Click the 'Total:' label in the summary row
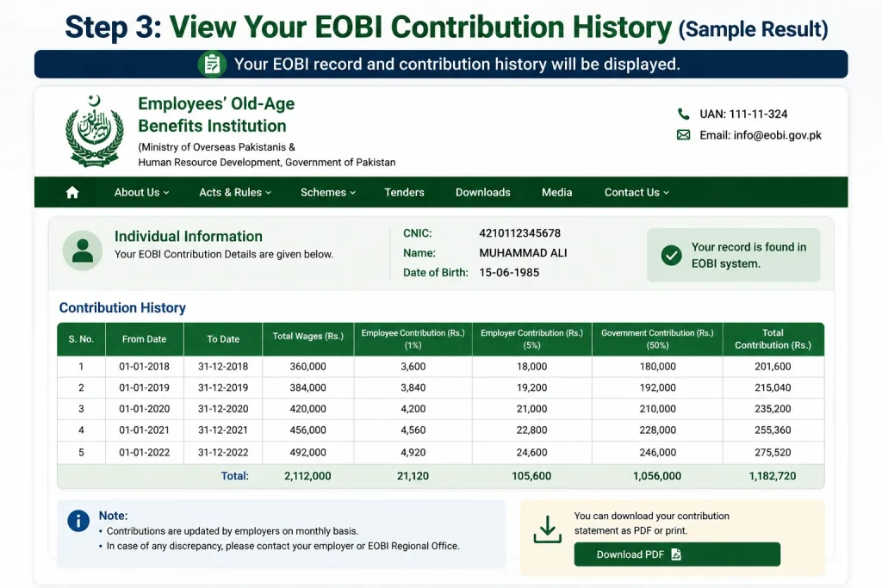This screenshot has width=882, height=588. click(x=234, y=476)
